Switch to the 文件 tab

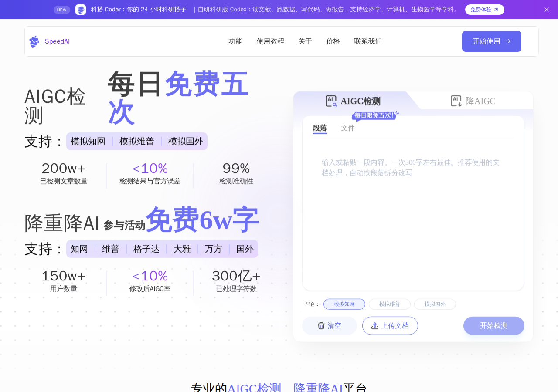click(348, 128)
